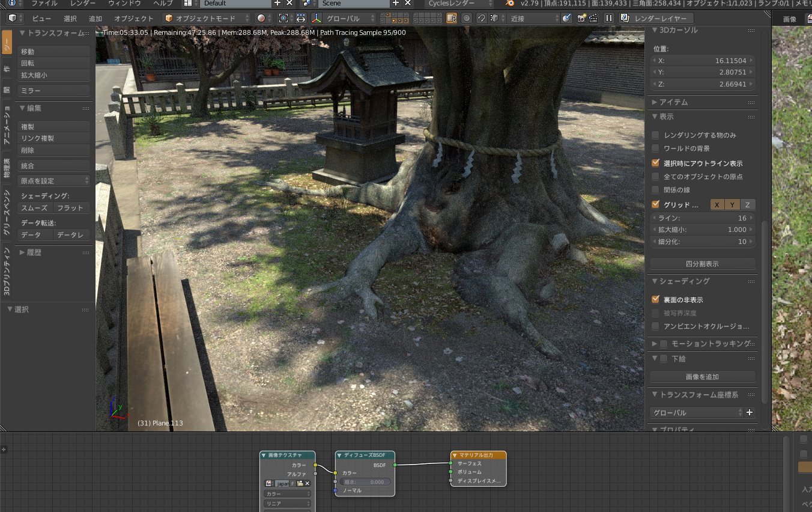The width and height of the screenshot is (812, 512).
Task: Click the Default screen layout field
Action: tap(235, 3)
